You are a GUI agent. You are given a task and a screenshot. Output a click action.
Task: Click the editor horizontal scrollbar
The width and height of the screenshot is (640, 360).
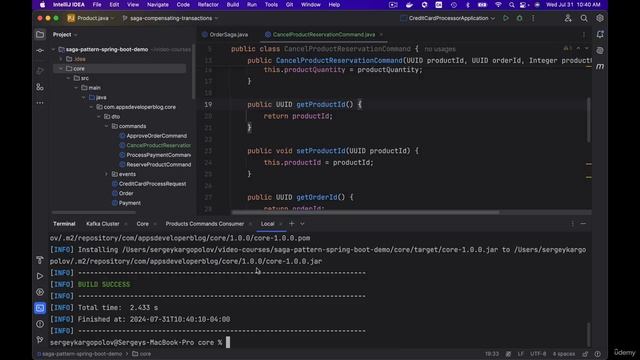365,212
